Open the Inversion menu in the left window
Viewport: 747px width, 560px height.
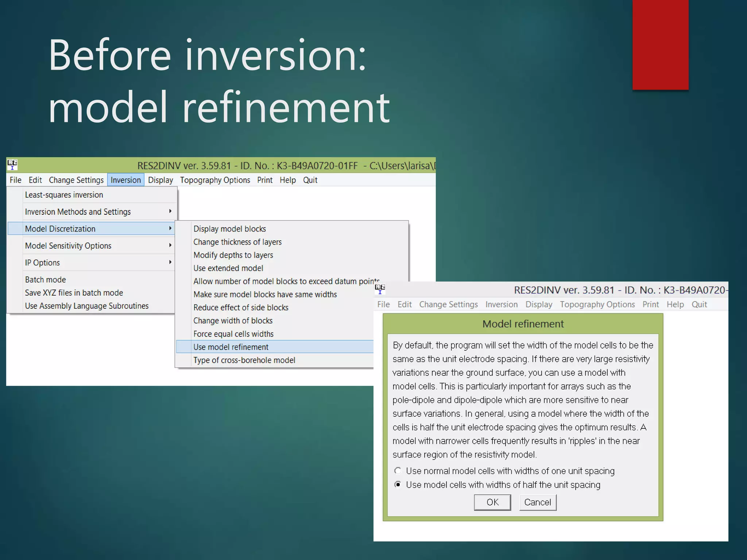point(125,180)
